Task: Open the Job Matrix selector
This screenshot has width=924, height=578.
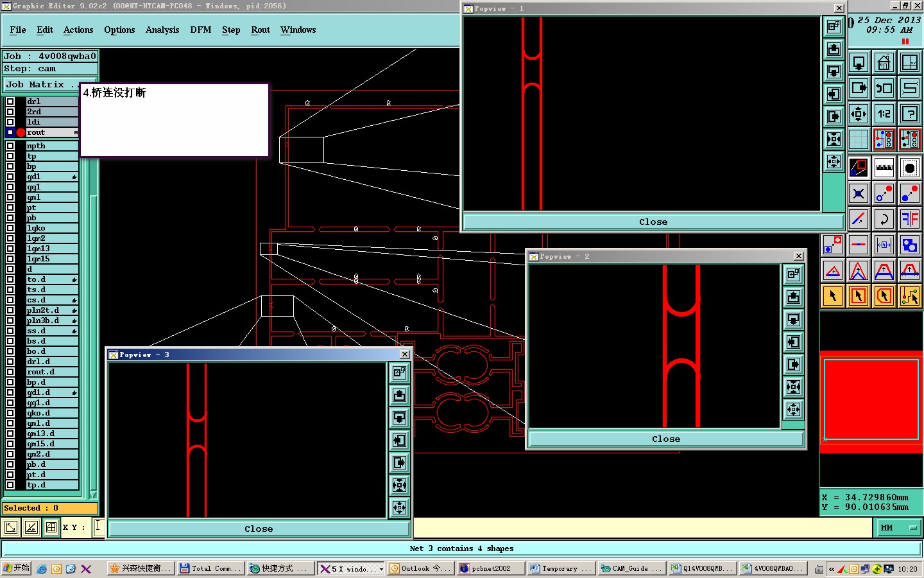Action: [41, 84]
